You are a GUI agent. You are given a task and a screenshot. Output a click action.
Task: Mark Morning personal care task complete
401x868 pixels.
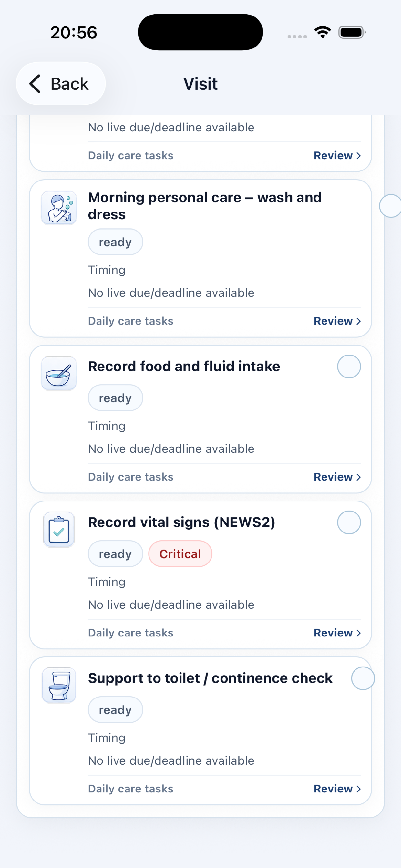pos(390,206)
